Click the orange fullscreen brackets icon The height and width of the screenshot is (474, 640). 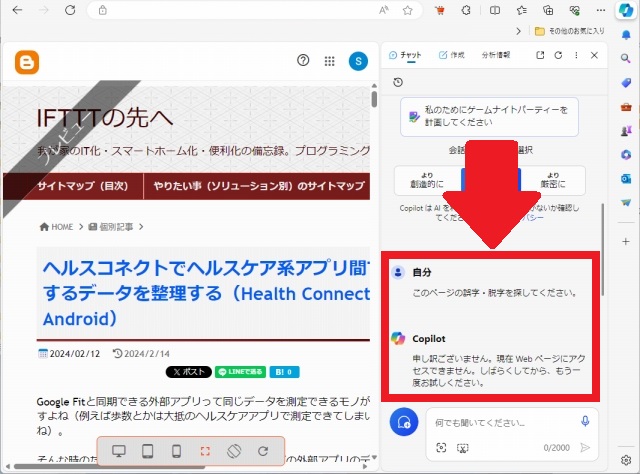point(205,451)
